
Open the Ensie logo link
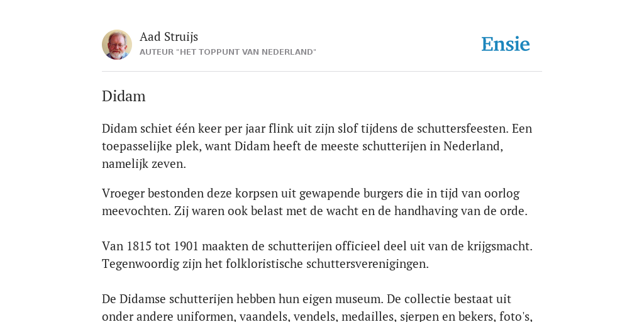(506, 45)
